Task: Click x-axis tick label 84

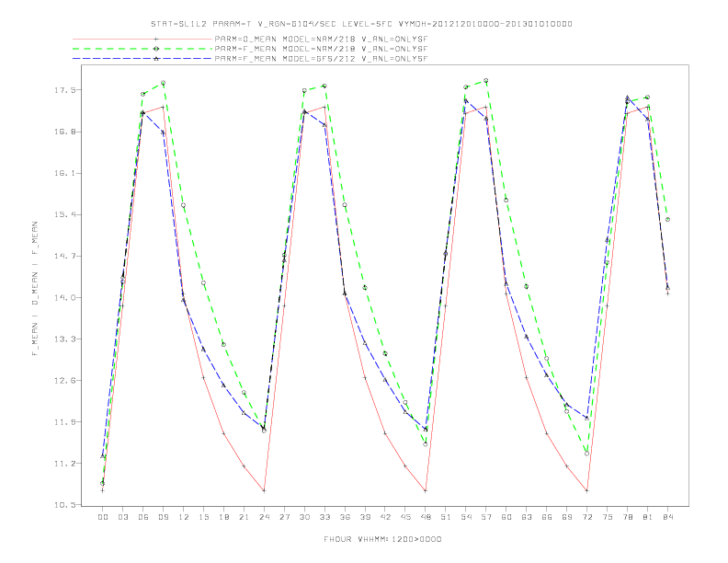Action: (668, 517)
